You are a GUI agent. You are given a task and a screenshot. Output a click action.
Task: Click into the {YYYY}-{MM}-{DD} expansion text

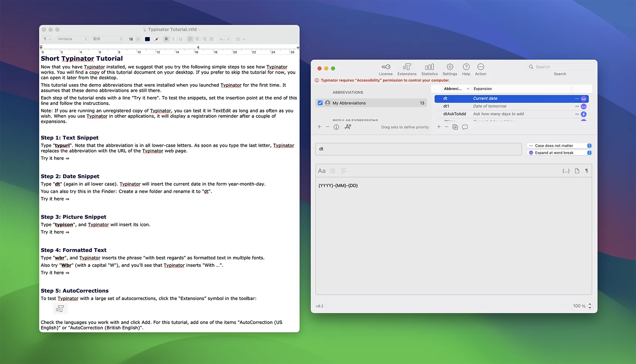point(338,186)
